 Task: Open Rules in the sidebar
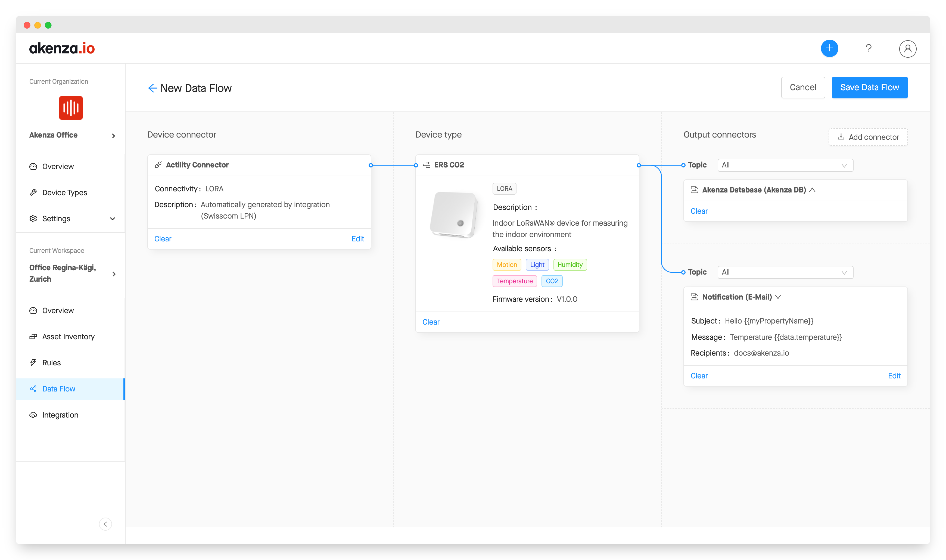coord(51,363)
